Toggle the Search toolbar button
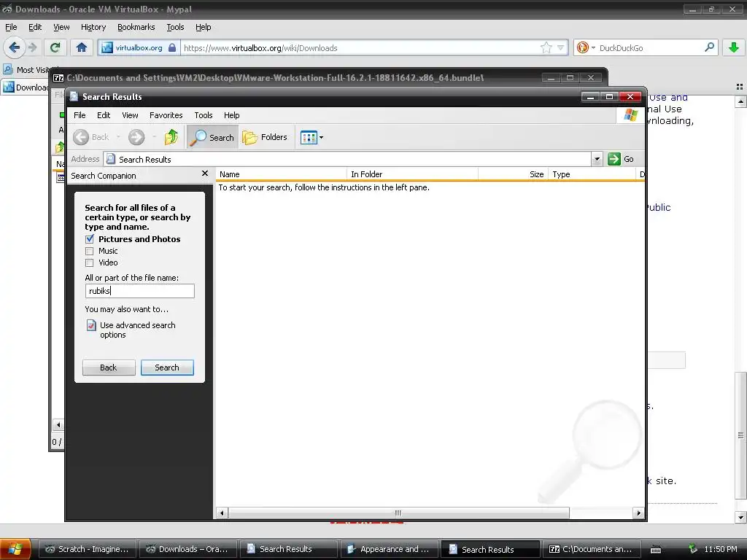747x560 pixels. pyautogui.click(x=212, y=137)
